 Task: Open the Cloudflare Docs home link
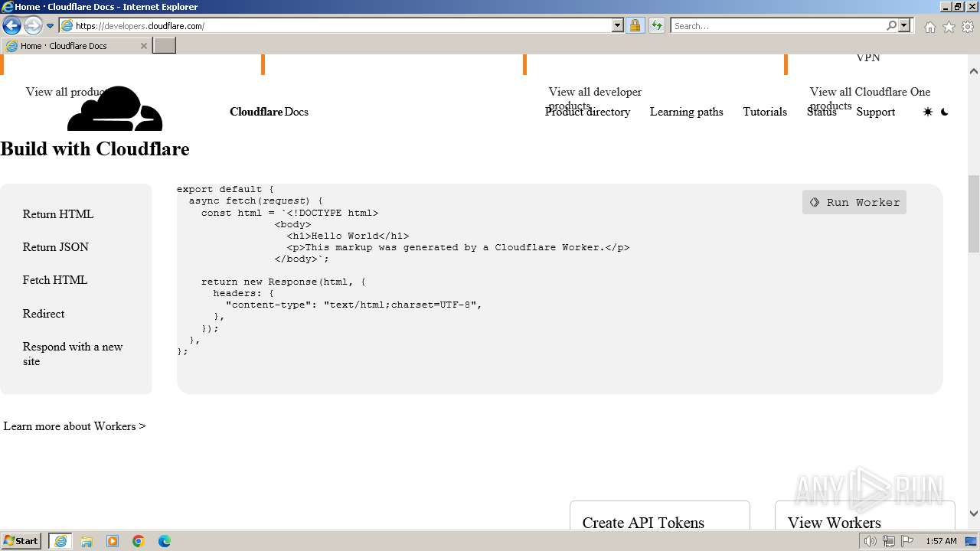pyautogui.click(x=269, y=112)
